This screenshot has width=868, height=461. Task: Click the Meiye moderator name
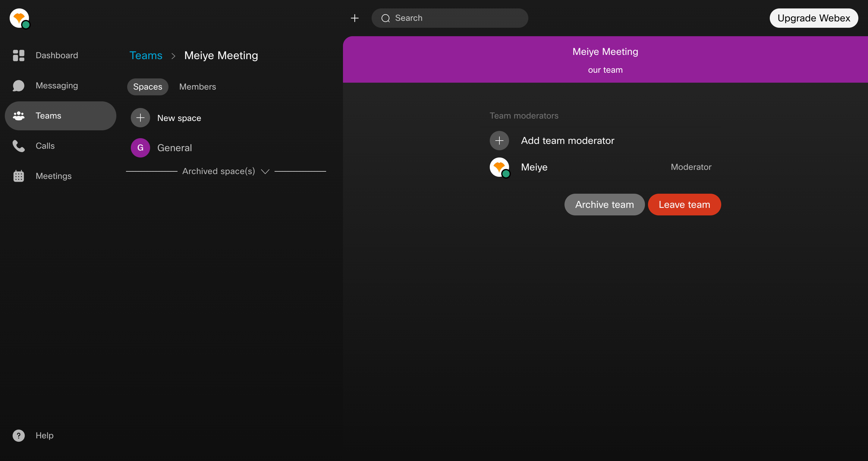534,167
